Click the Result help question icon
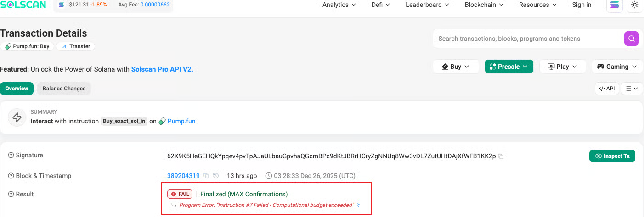Viewport: 644px width, 217px height. pyautogui.click(x=11, y=195)
